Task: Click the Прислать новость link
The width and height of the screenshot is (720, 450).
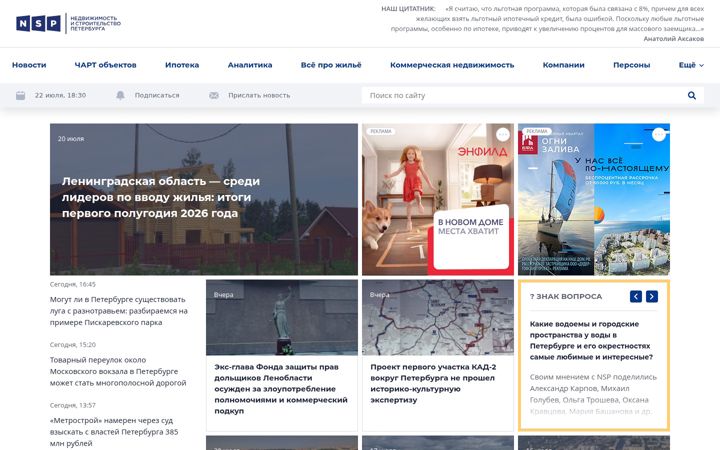Action: [259, 96]
